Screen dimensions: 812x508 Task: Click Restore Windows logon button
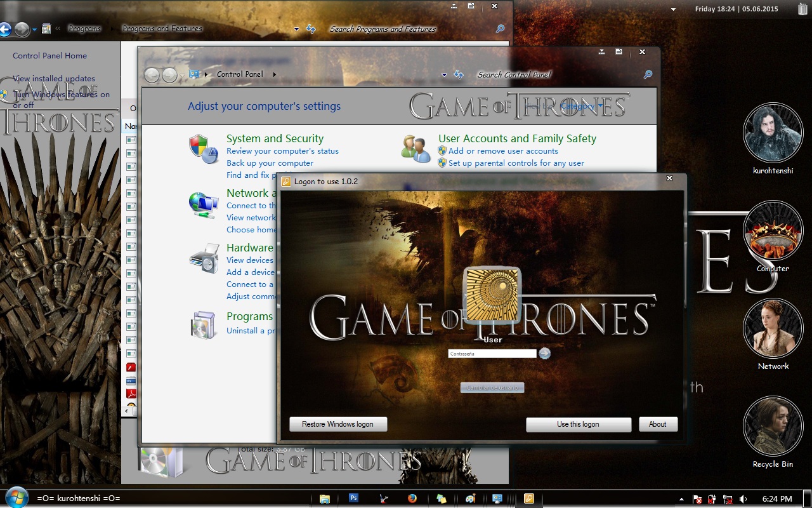338,424
